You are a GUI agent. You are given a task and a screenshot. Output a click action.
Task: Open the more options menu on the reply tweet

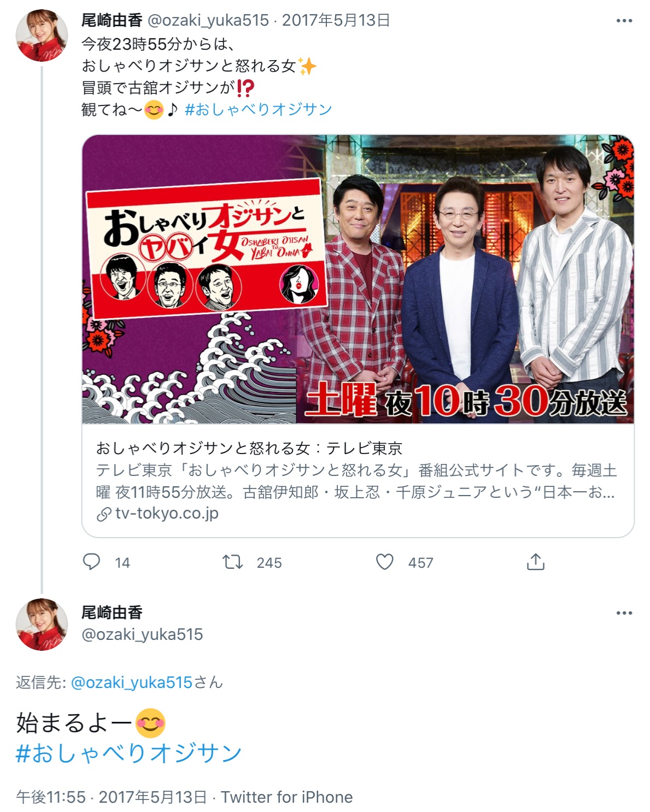coord(624,613)
